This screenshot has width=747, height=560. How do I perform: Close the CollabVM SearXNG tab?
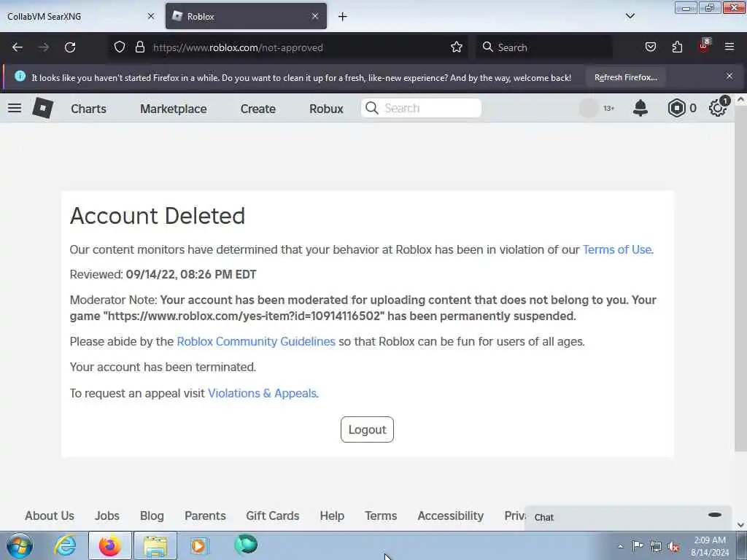point(151,16)
